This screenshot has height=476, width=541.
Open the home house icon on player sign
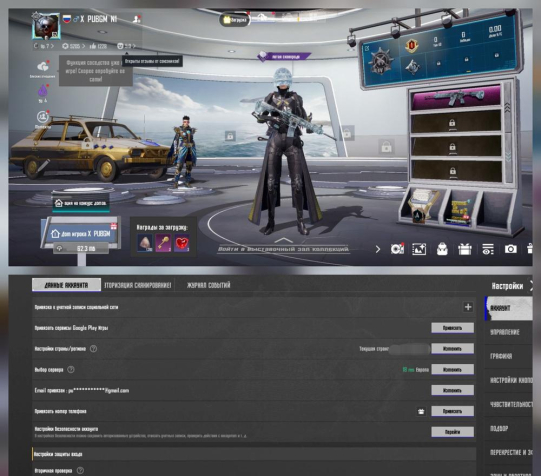pyautogui.click(x=55, y=234)
